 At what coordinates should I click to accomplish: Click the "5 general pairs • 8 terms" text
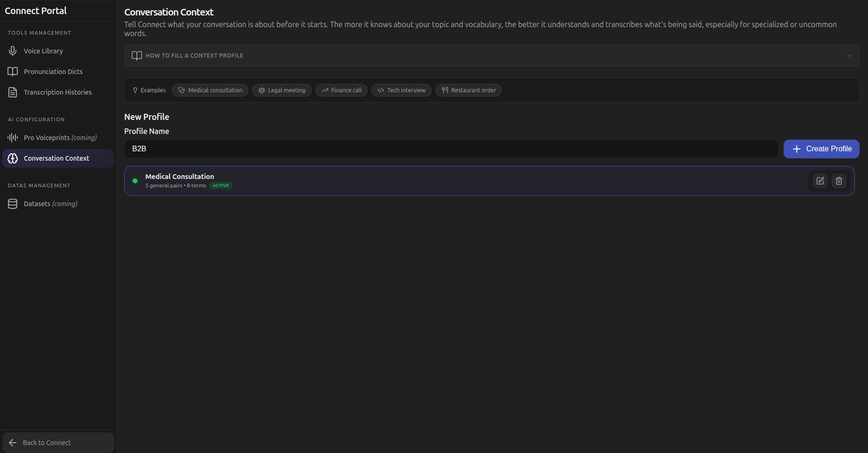coord(176,186)
